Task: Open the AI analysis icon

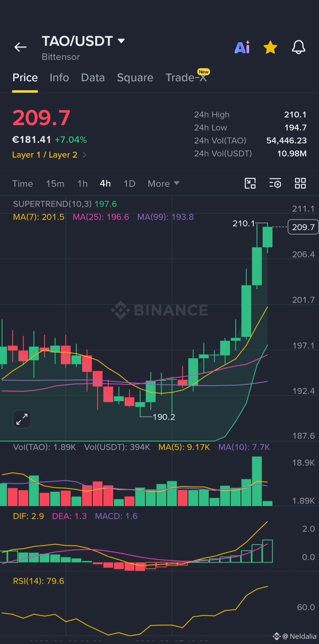Action: click(x=242, y=47)
